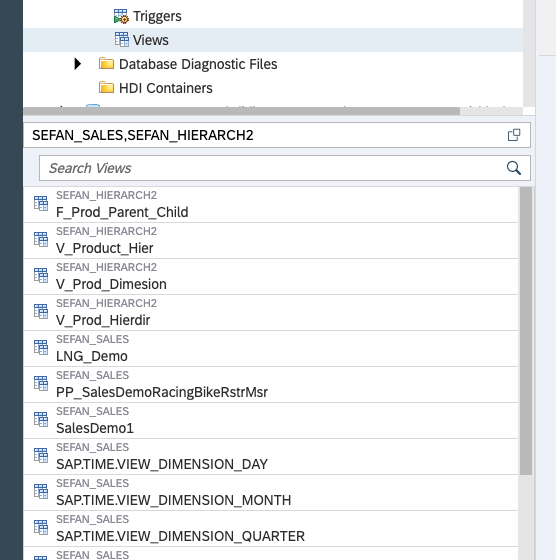The image size is (556, 560).
Task: Open schema selection dialog icon
Action: (x=514, y=135)
